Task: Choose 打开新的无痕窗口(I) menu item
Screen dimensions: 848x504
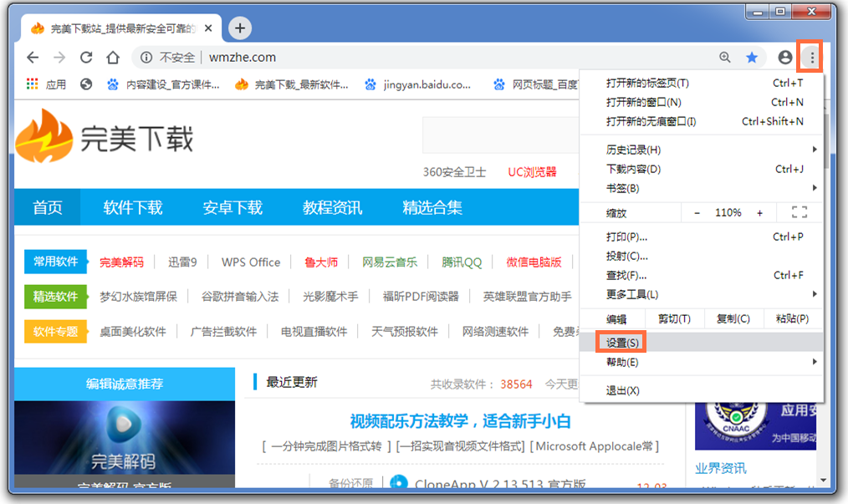Action: tap(651, 121)
